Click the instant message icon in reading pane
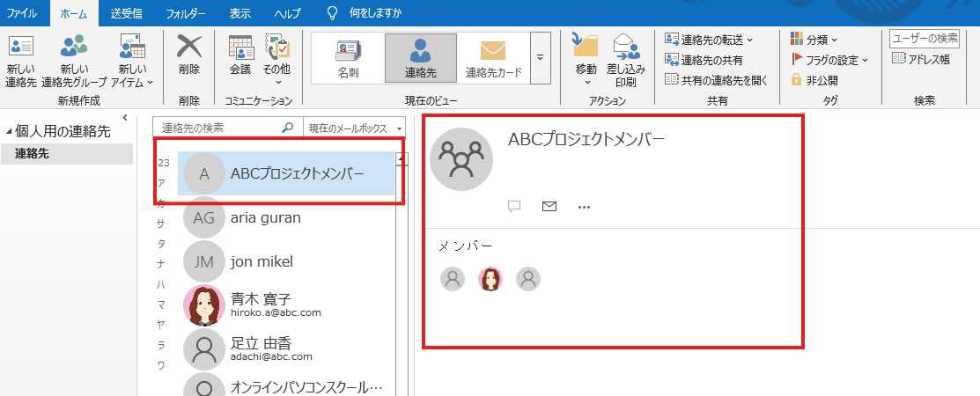The height and width of the screenshot is (396, 980). tap(514, 206)
